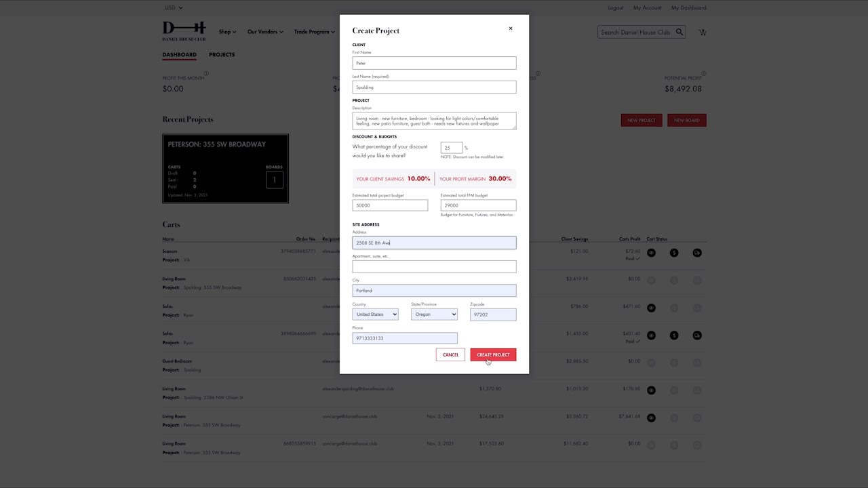Click the Cancel button
868x488 pixels.
[x=450, y=354]
